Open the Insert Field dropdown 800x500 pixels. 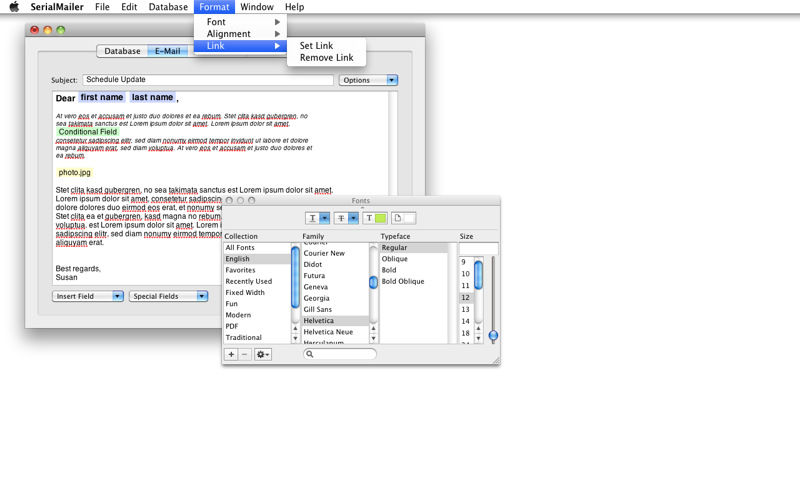point(88,296)
